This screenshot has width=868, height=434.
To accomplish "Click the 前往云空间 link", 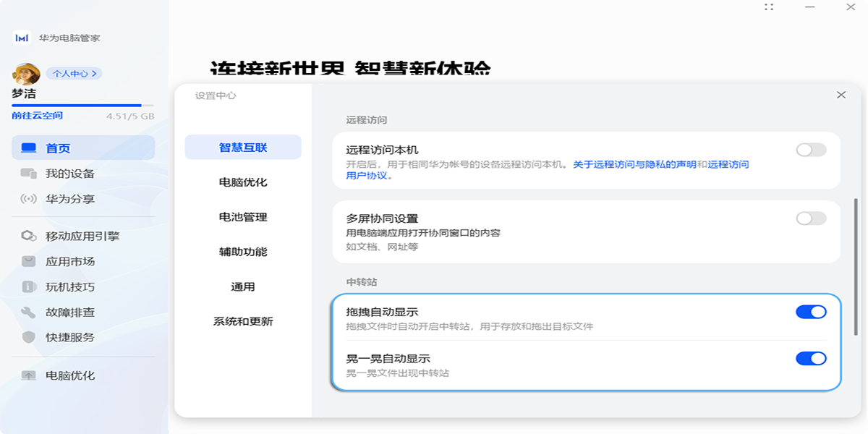I will 37,116.
